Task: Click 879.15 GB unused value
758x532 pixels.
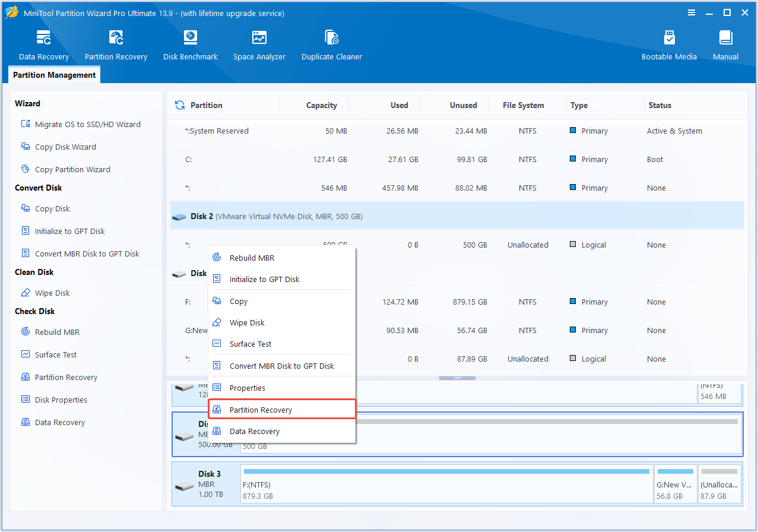Action: click(x=470, y=302)
